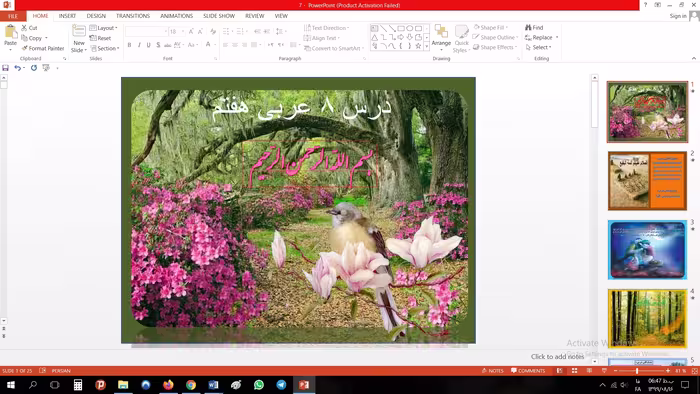The width and height of the screenshot is (700, 394).
Task: Open the Section dropdown
Action: [x=105, y=48]
